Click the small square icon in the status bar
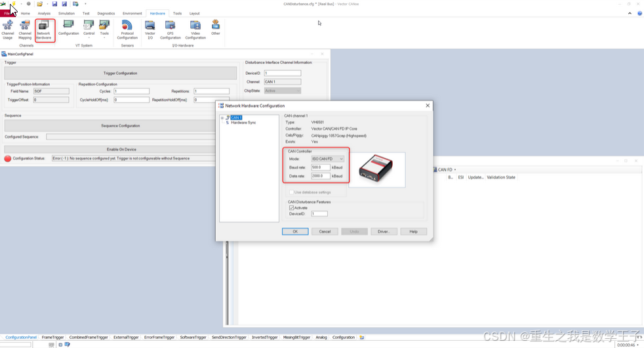Screen dimensions: 644x348 (x=60, y=345)
